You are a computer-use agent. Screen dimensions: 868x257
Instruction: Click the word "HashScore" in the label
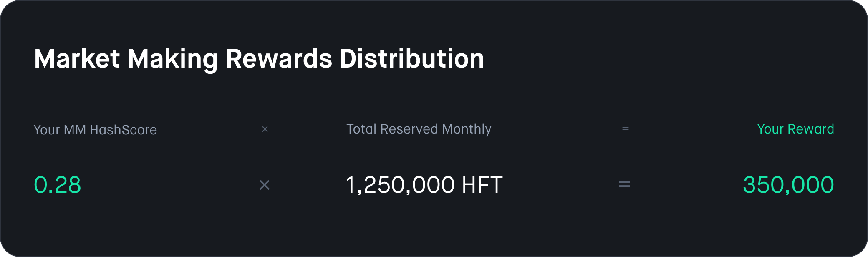[124, 130]
